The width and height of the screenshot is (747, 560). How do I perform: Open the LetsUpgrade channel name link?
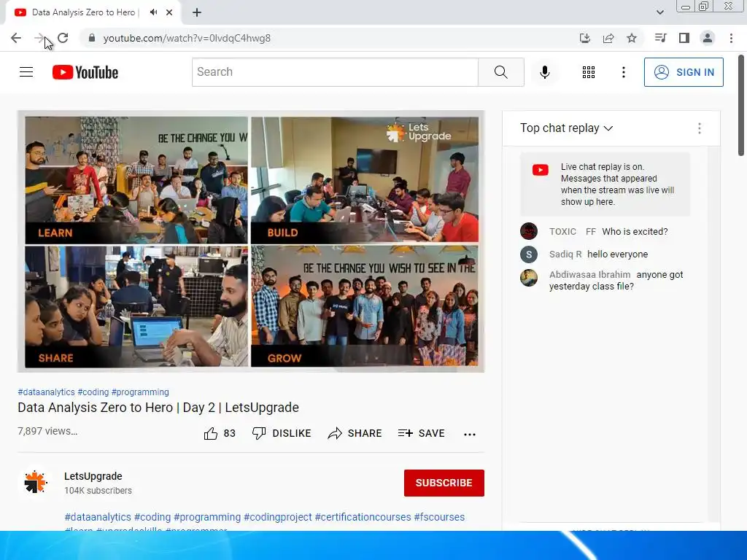point(93,476)
